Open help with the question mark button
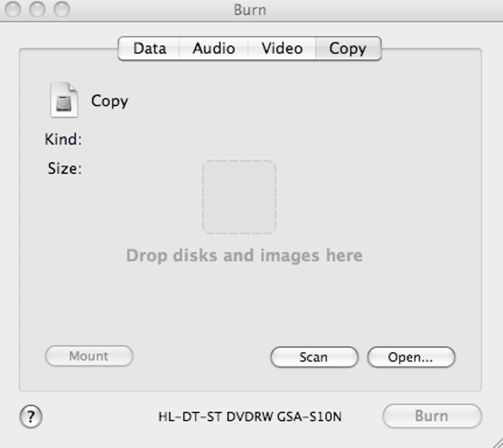 coord(31,417)
